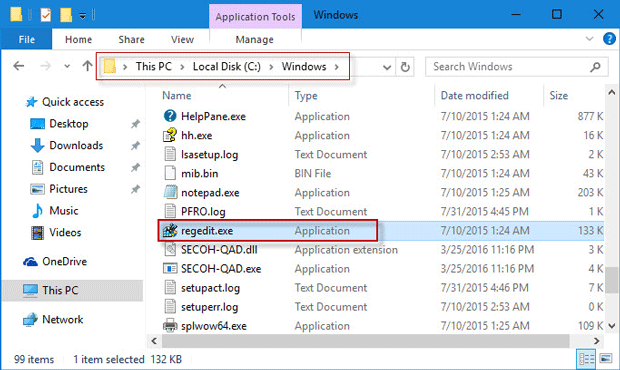
Task: Click the mib.bin file icon
Action: 170,173
